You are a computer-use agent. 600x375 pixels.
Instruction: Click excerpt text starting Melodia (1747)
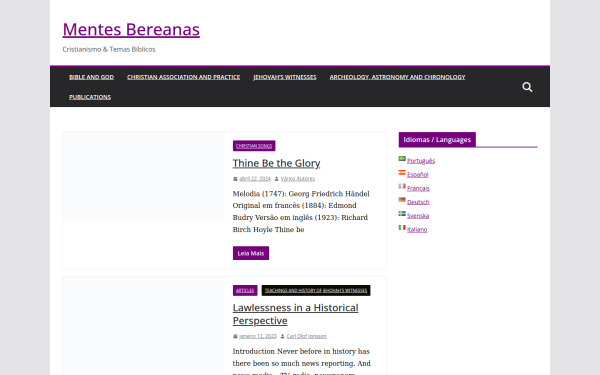[301, 212]
